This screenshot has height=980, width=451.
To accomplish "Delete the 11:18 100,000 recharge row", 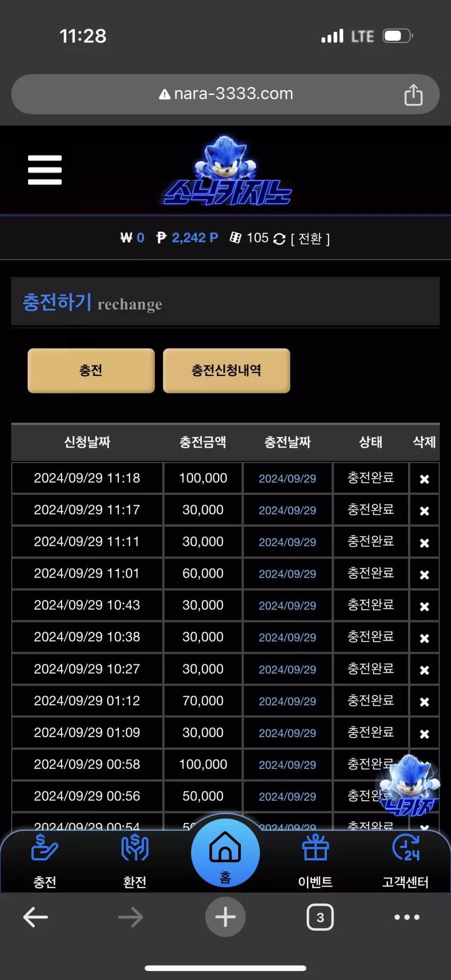I will [424, 479].
